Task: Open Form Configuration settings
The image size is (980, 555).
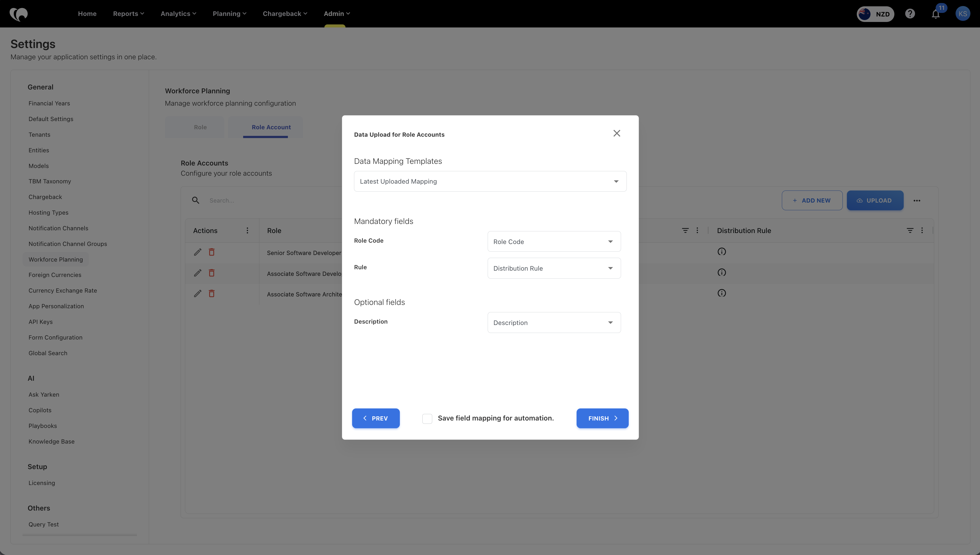Action: (x=55, y=337)
